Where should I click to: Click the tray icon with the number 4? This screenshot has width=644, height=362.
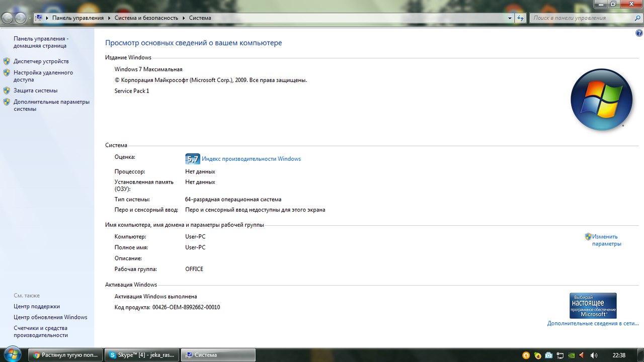tap(537, 355)
